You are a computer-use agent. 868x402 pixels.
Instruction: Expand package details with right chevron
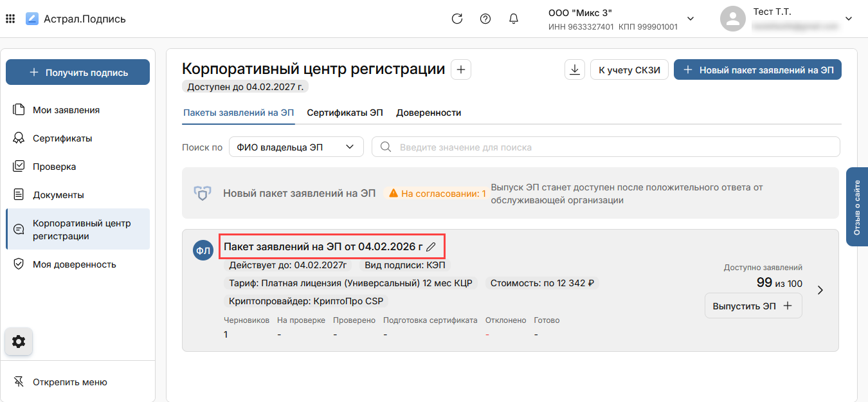[x=820, y=290]
